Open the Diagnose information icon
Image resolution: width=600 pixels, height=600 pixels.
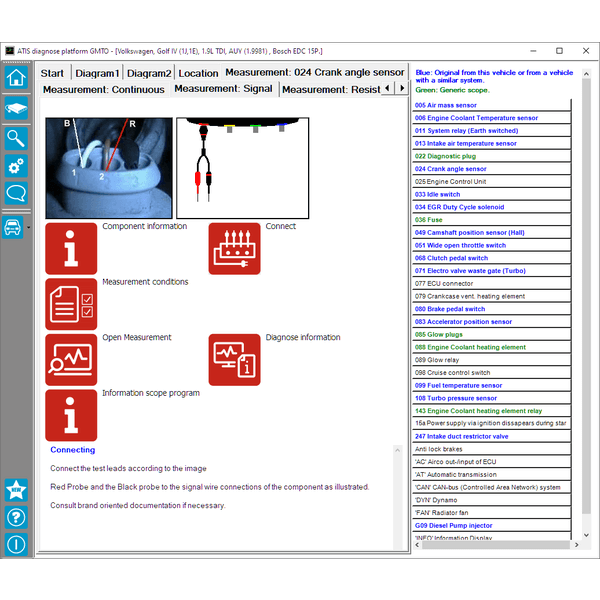click(234, 360)
